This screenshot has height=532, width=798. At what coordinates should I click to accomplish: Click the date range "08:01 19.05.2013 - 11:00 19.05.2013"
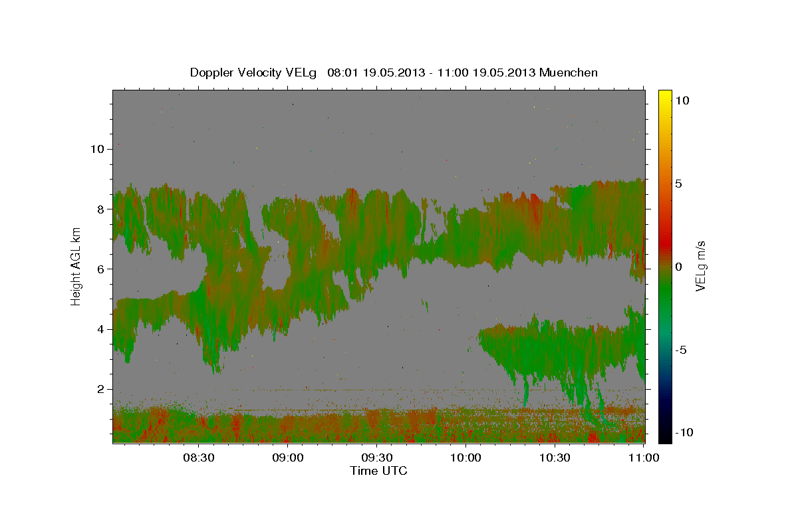432,72
